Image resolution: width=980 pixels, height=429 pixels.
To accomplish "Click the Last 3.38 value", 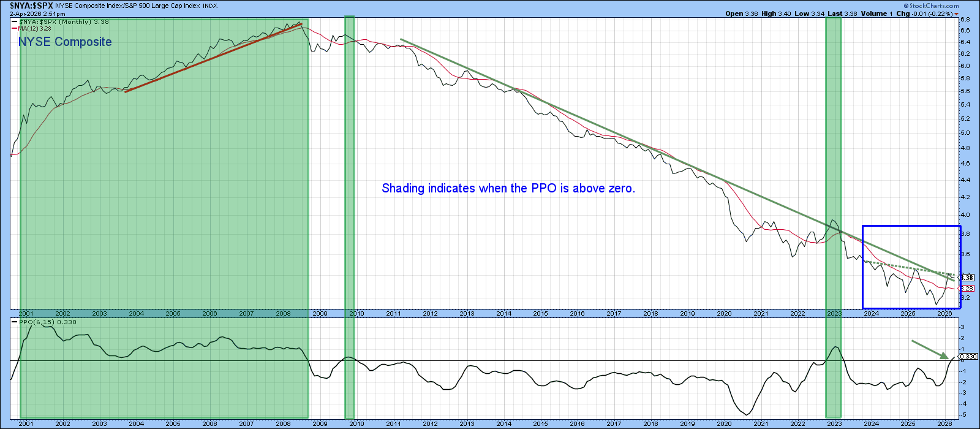I will click(x=842, y=13).
